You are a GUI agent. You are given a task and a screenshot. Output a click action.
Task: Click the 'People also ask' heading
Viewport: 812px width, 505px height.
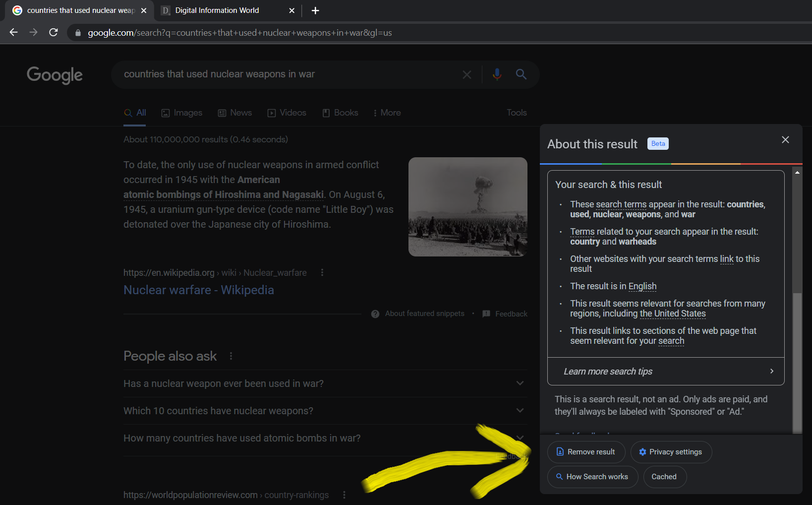click(x=170, y=356)
